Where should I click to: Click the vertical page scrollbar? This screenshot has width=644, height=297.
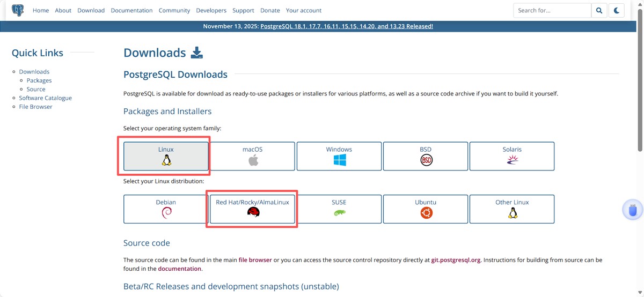(640, 80)
